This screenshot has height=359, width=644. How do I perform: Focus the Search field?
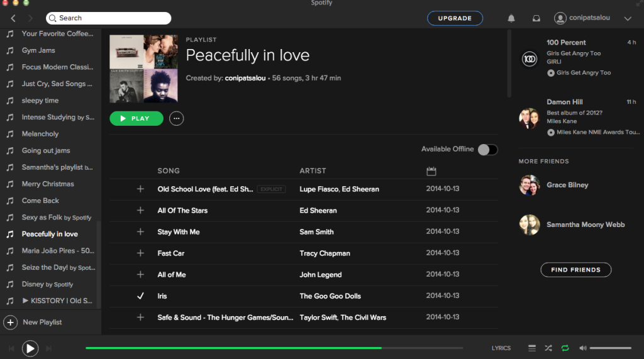click(108, 18)
